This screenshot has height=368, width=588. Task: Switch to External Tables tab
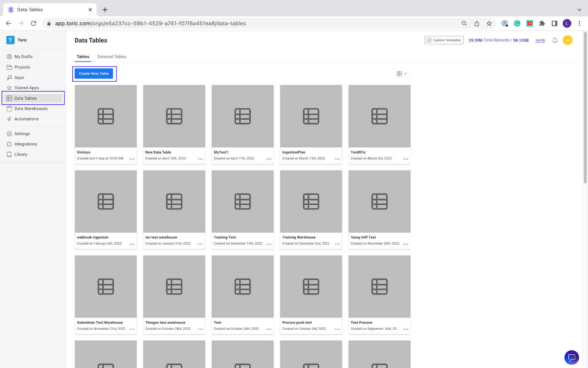click(112, 57)
